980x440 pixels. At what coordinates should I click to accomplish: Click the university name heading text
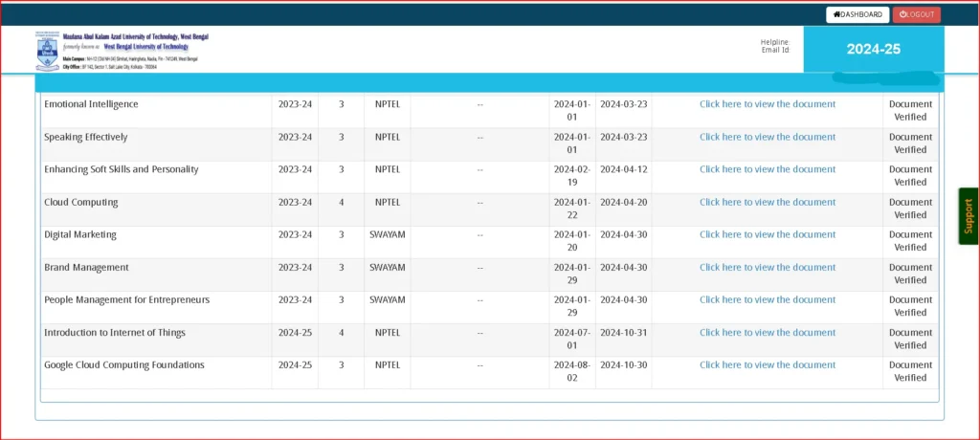click(x=136, y=37)
